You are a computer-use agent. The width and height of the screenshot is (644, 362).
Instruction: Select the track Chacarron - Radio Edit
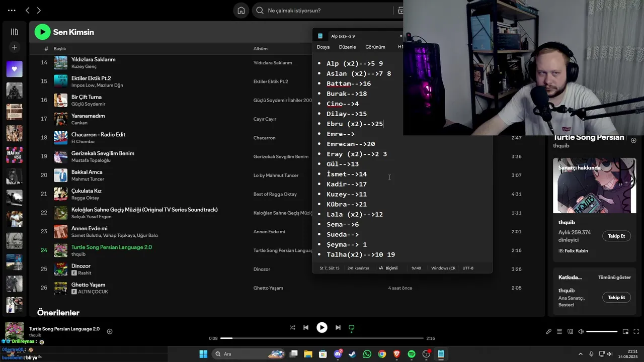[98, 134]
